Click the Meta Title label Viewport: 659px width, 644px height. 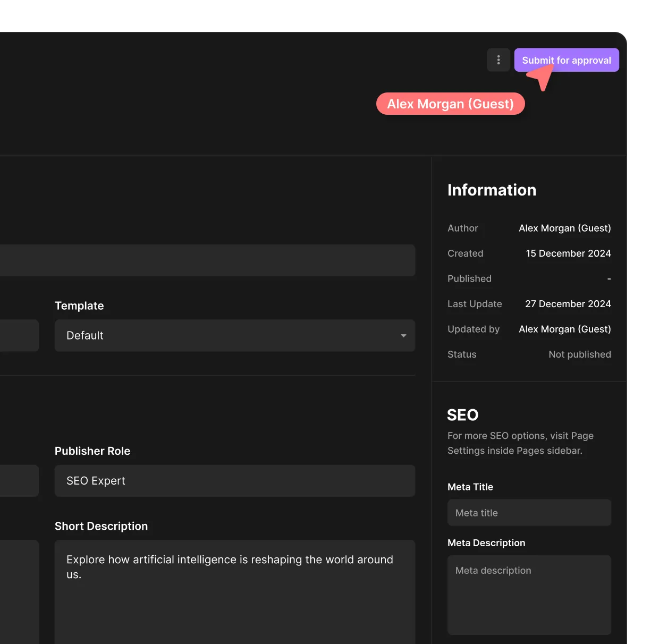pos(470,487)
